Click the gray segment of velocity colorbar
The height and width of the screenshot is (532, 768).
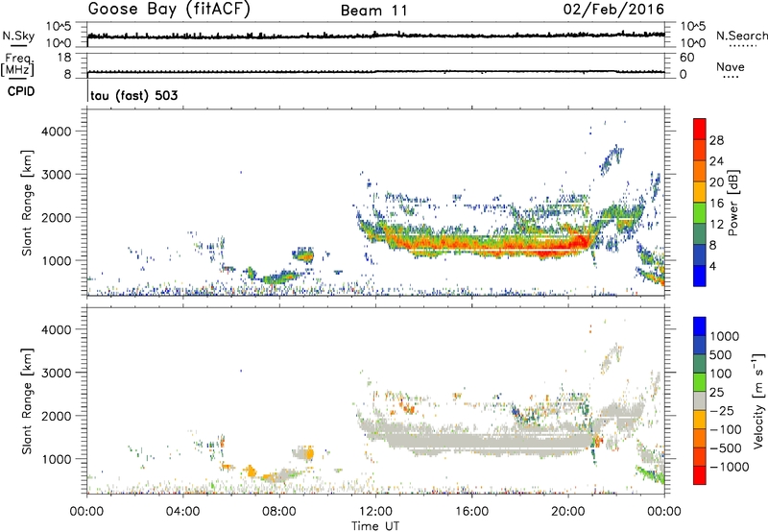700,400
